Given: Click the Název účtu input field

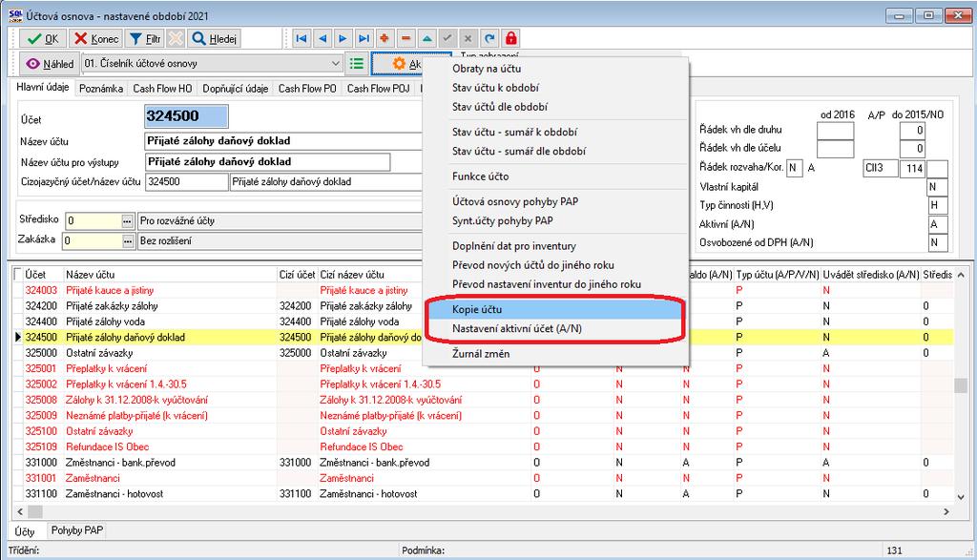Looking at the screenshot, I should [x=283, y=141].
